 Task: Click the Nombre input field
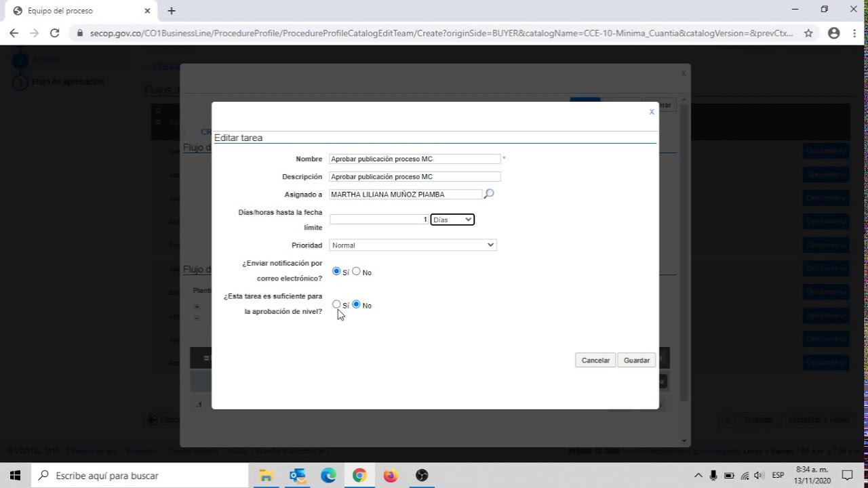(x=415, y=159)
